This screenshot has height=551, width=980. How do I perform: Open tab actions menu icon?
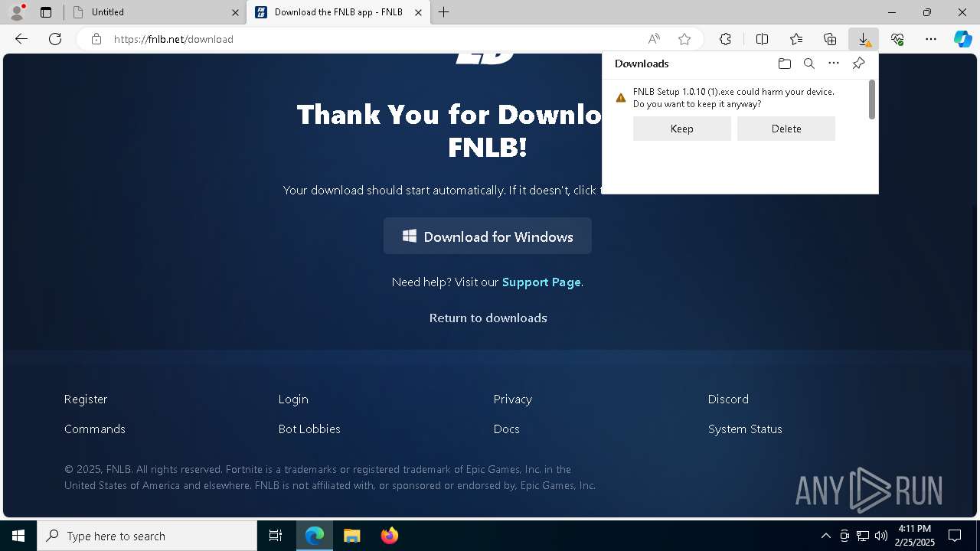(x=46, y=12)
